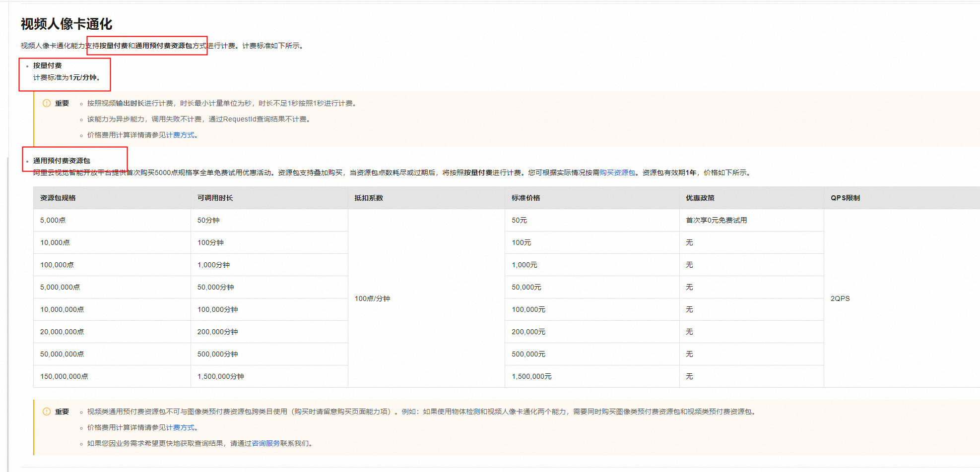The height and width of the screenshot is (472, 980).
Task: Click the QPS限制 column header
Action: point(902,198)
